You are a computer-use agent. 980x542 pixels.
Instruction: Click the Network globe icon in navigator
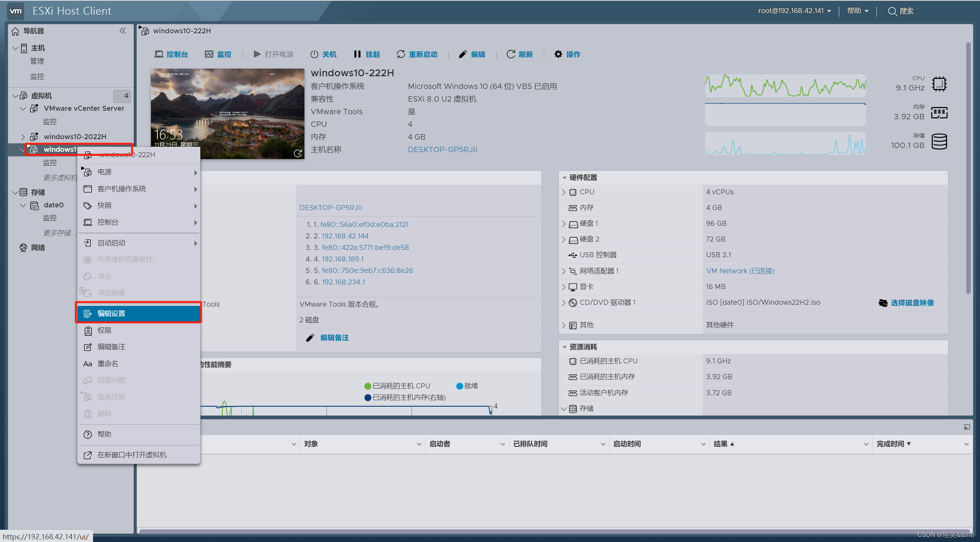23,248
